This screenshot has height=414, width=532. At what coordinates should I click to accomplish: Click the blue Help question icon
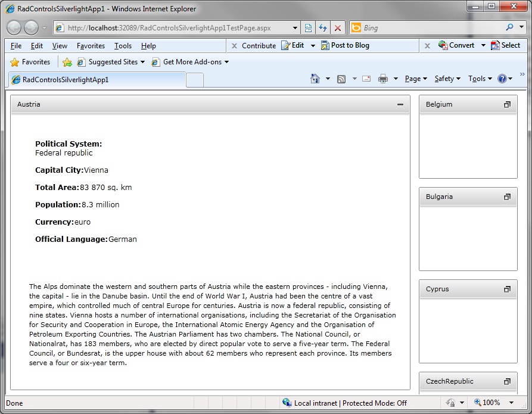(x=502, y=79)
